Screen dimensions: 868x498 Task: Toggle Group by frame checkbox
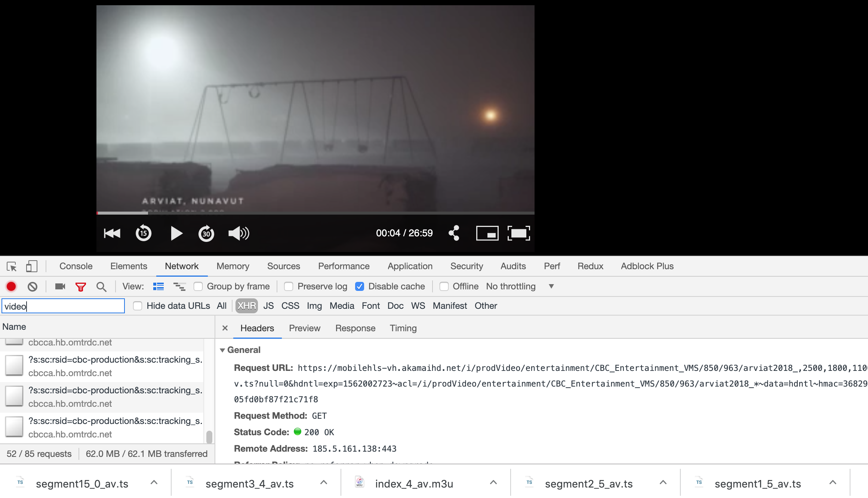pos(198,286)
